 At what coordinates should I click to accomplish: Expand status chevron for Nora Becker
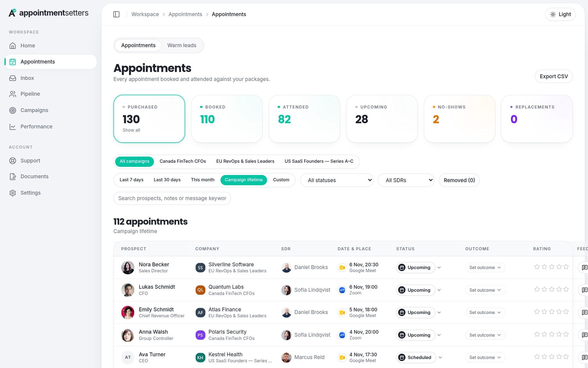tap(439, 268)
